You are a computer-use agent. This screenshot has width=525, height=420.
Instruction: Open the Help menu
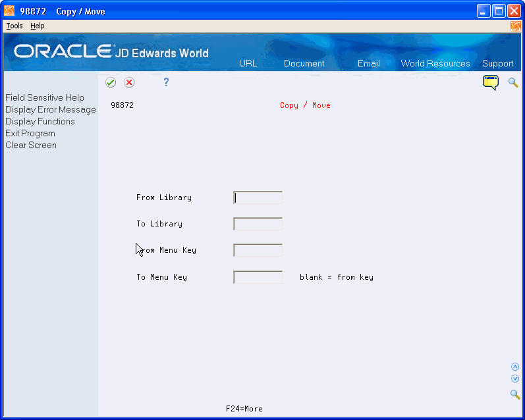[x=37, y=26]
